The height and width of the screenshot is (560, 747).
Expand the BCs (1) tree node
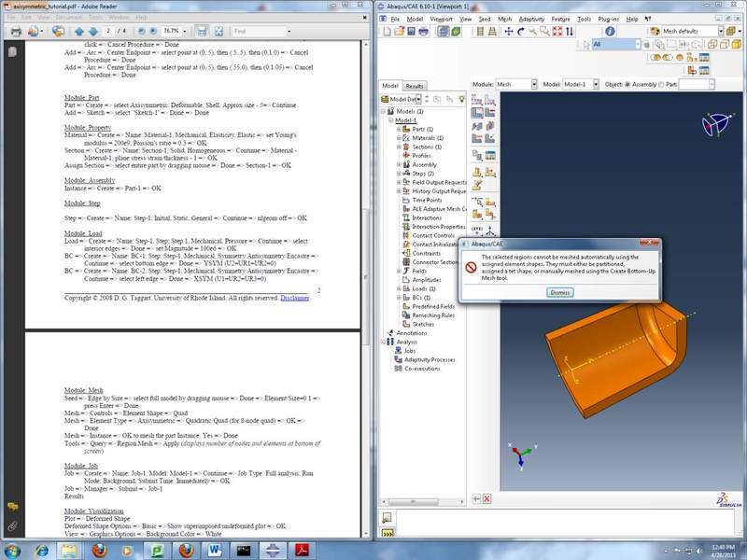tap(399, 298)
